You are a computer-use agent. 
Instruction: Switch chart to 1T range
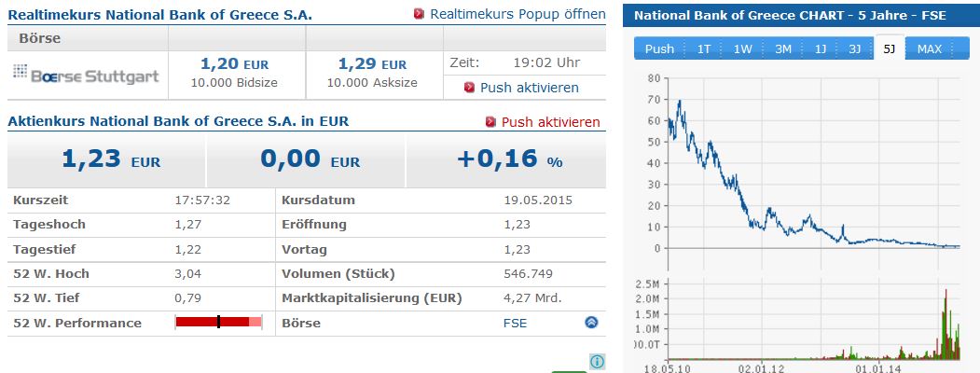pos(704,49)
